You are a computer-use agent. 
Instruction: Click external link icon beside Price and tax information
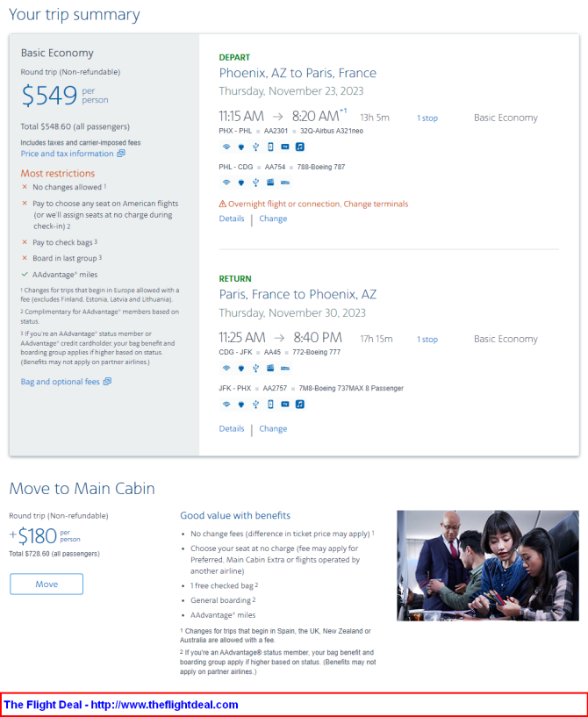(x=121, y=154)
